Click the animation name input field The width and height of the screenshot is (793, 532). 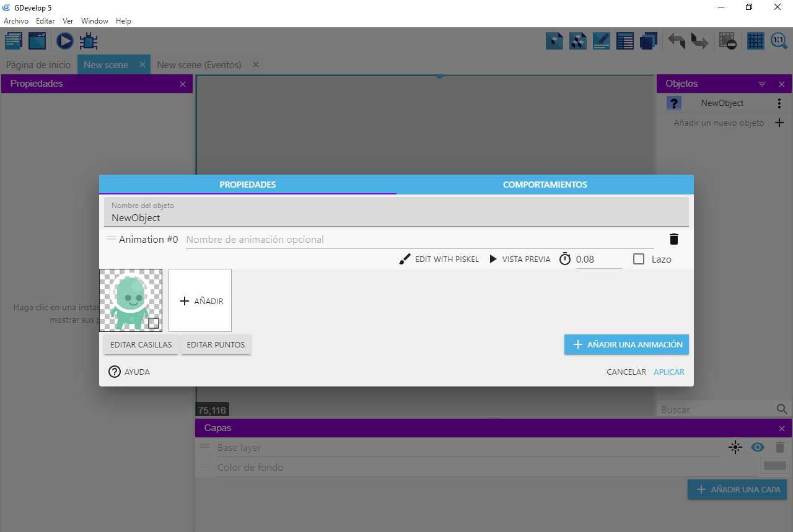[x=419, y=240]
